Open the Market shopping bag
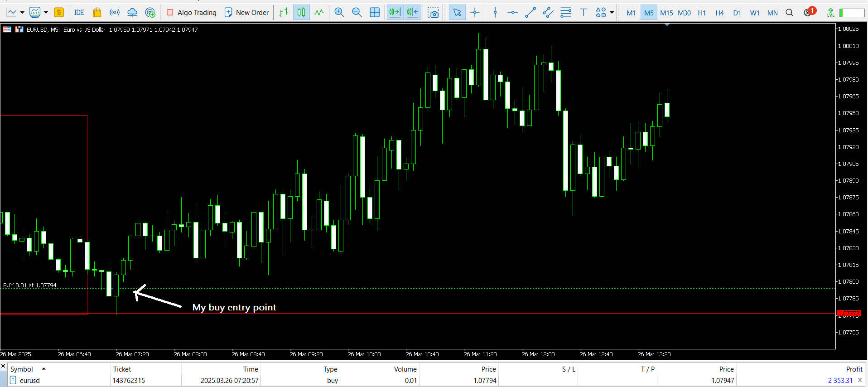 click(x=96, y=13)
